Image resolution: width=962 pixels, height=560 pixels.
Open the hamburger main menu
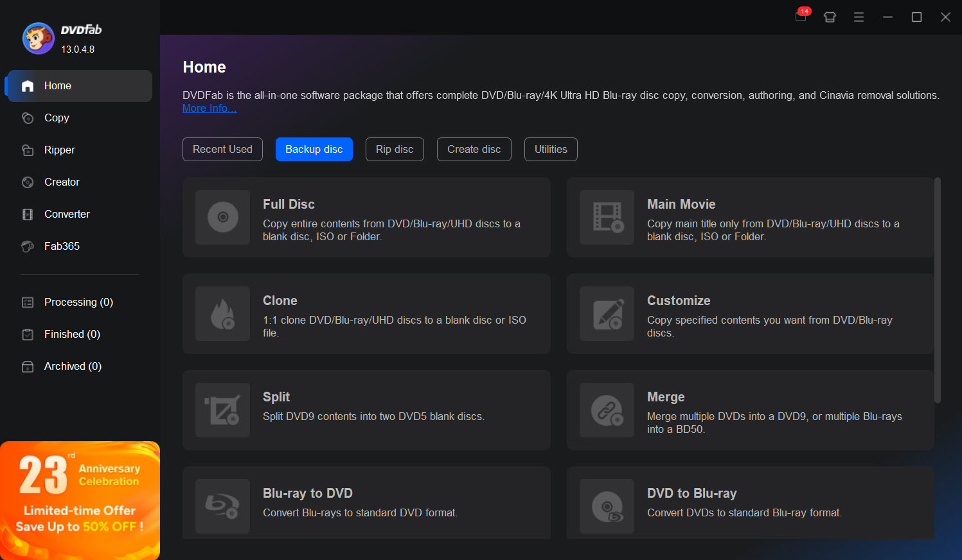859,17
